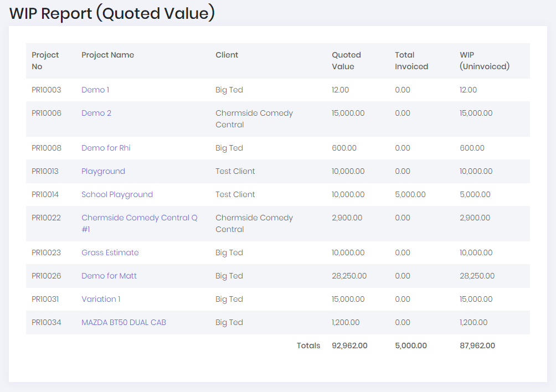The width and height of the screenshot is (556, 392).
Task: Click Demo 1 WIP value 12.00
Action: tap(468, 90)
